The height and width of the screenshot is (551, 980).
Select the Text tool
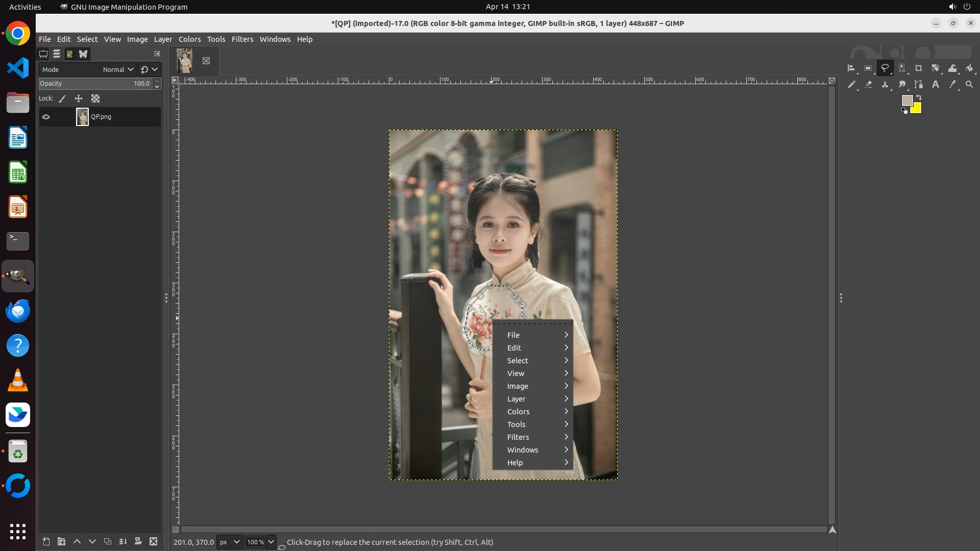click(936, 85)
